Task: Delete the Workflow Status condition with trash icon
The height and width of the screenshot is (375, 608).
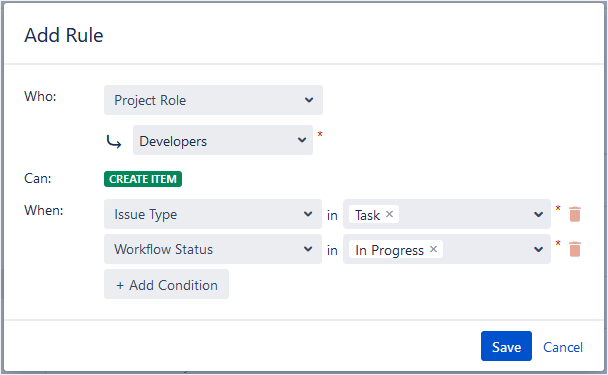Action: pyautogui.click(x=575, y=249)
